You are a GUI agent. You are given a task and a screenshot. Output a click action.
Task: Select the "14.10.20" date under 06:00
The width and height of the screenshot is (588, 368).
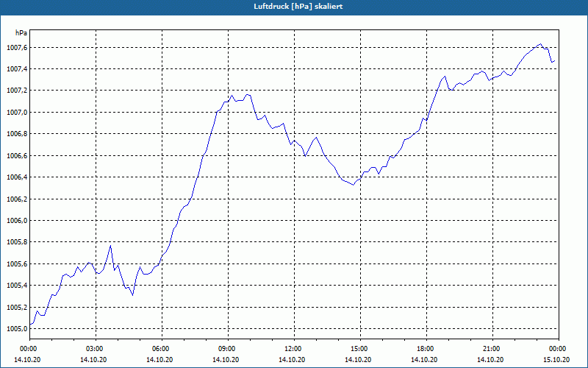tap(159, 360)
